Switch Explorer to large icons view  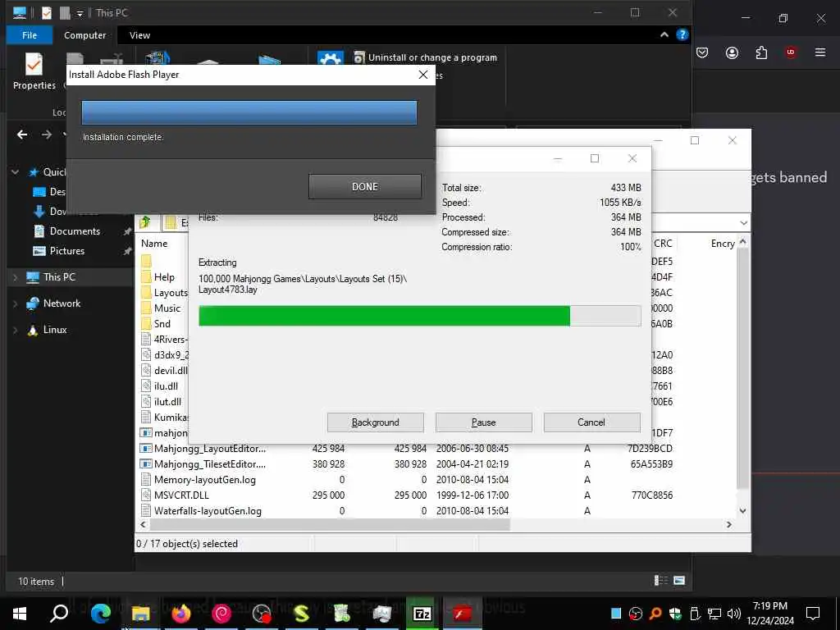pyautogui.click(x=678, y=581)
